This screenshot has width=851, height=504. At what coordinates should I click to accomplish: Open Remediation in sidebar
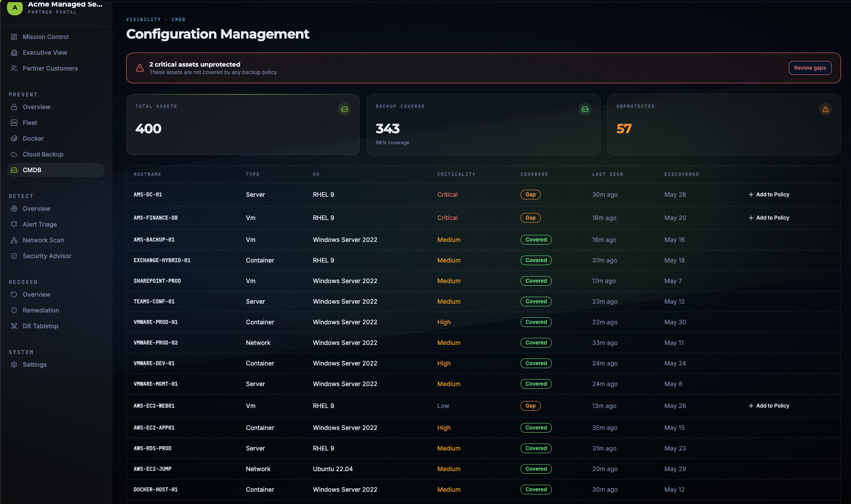[56, 310]
